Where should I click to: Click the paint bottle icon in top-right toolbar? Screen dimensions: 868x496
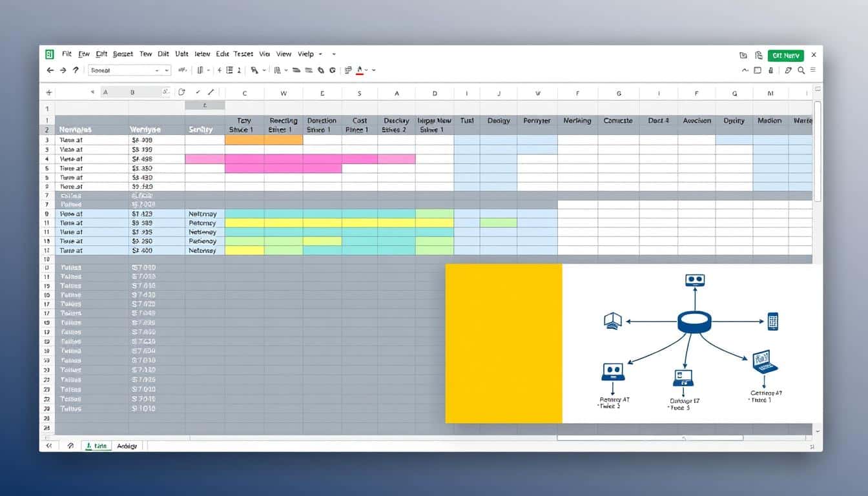(x=771, y=70)
